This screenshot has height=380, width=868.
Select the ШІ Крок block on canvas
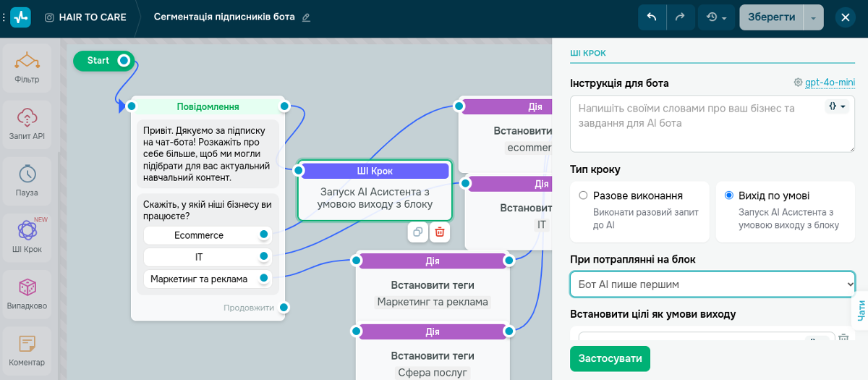[x=375, y=190]
